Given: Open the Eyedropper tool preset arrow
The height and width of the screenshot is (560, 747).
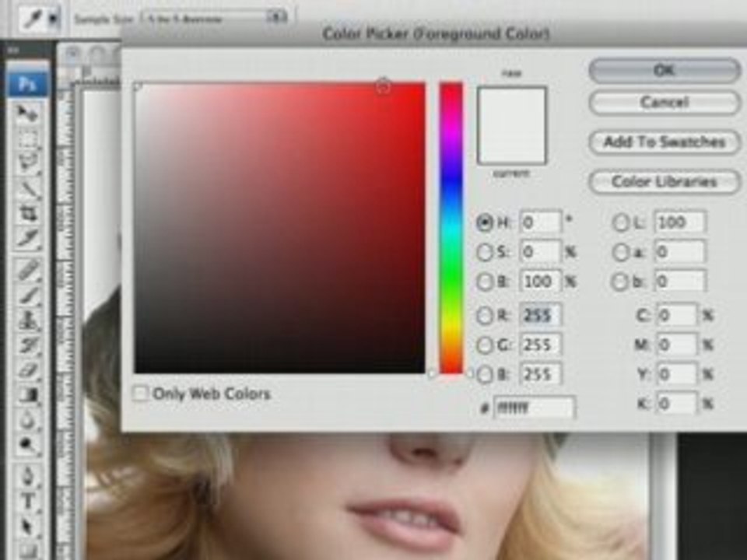Looking at the screenshot, I should [x=54, y=19].
